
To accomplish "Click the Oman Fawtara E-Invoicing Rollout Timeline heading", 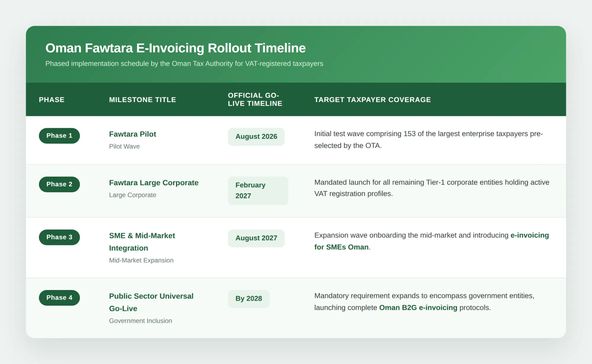I will coord(176,48).
